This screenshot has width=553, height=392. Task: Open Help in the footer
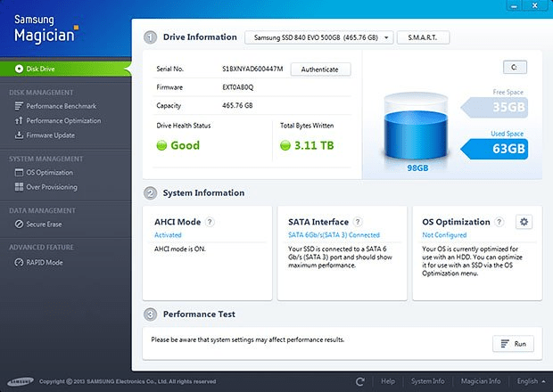coord(388,381)
